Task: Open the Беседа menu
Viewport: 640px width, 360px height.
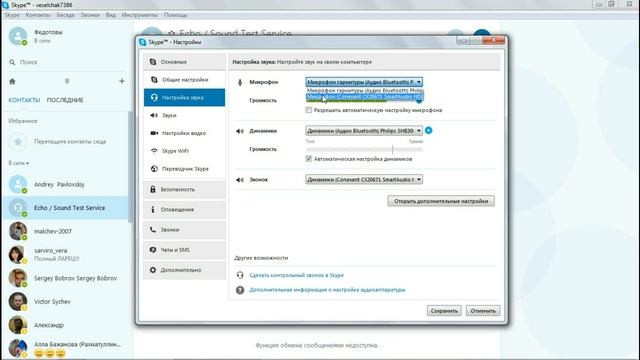Action: 65,15
